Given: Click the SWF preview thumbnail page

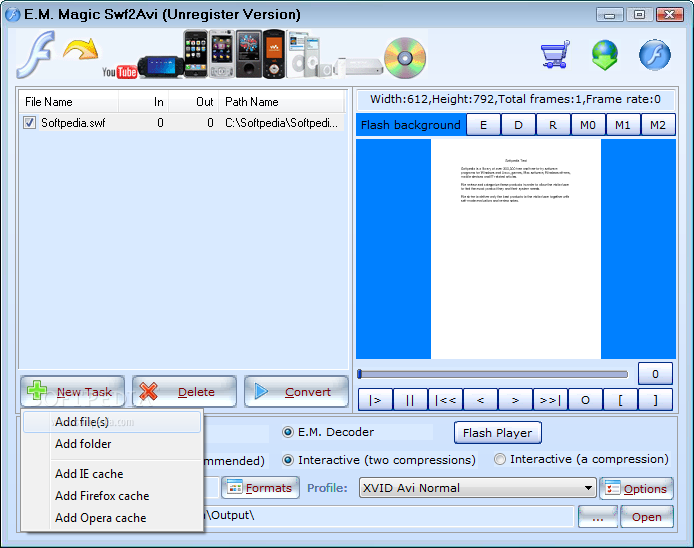Looking at the screenshot, I should pyautogui.click(x=516, y=249).
